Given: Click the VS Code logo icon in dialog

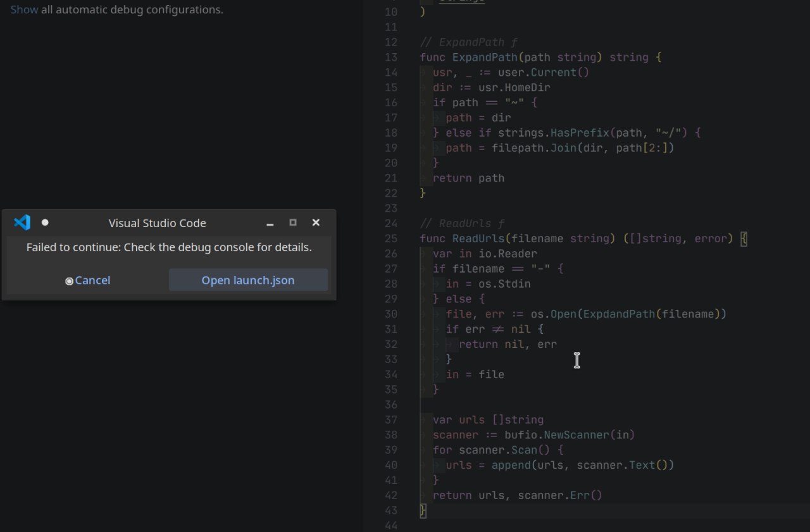Looking at the screenshot, I should click(22, 222).
